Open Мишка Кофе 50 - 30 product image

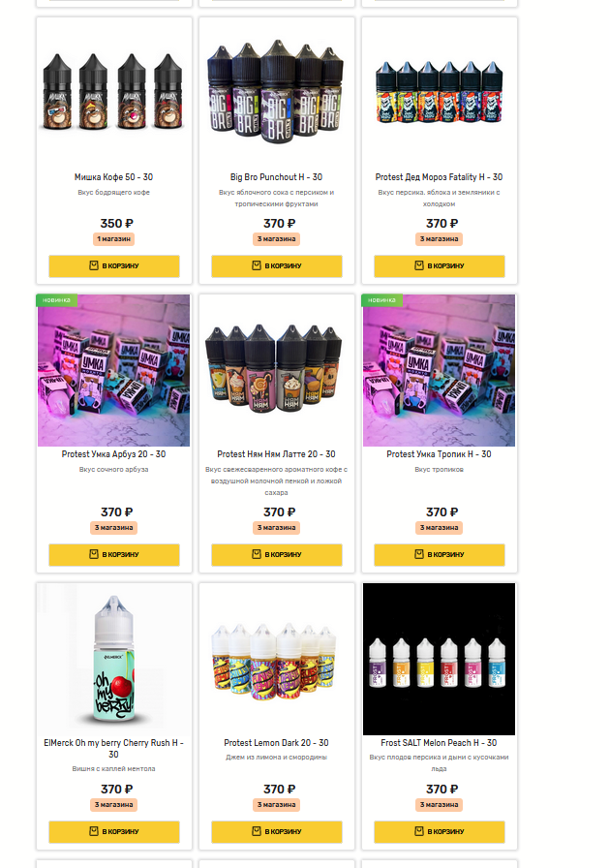pos(113,92)
